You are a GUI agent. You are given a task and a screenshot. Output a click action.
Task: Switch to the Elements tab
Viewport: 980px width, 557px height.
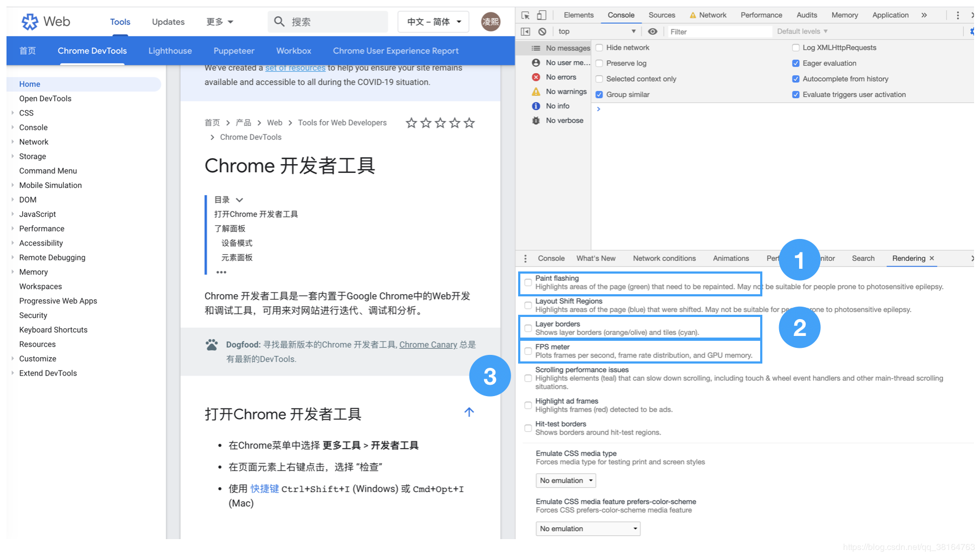578,15
